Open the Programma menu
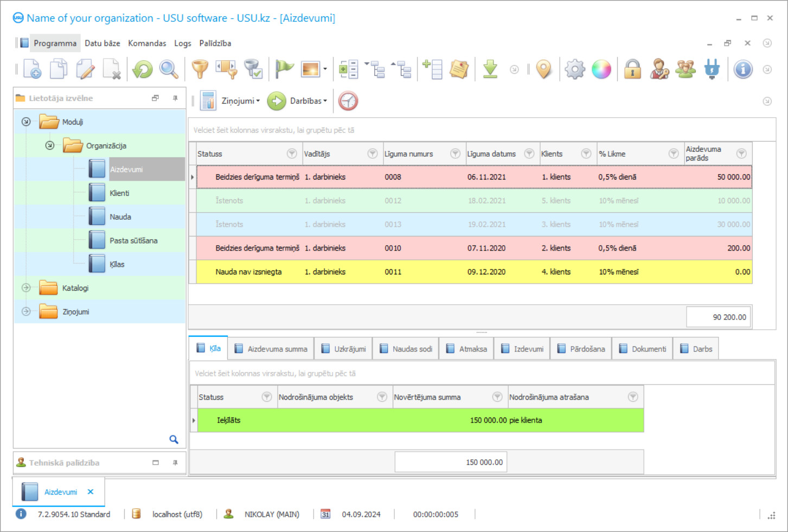The height and width of the screenshot is (532, 788). pyautogui.click(x=55, y=43)
